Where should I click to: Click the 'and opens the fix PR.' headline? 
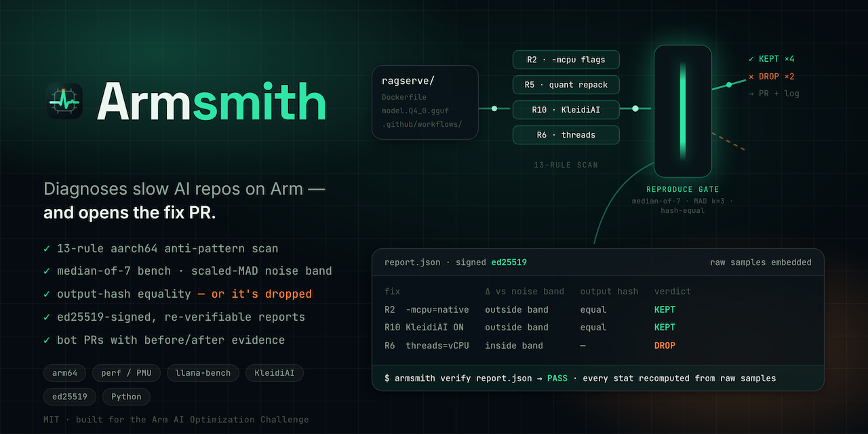(130, 213)
